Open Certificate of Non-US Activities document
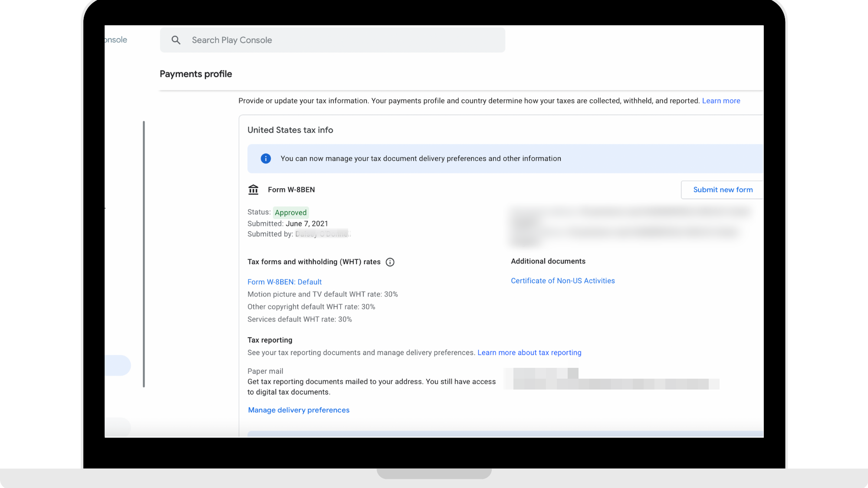Viewport: 868px width, 488px height. [x=562, y=281]
